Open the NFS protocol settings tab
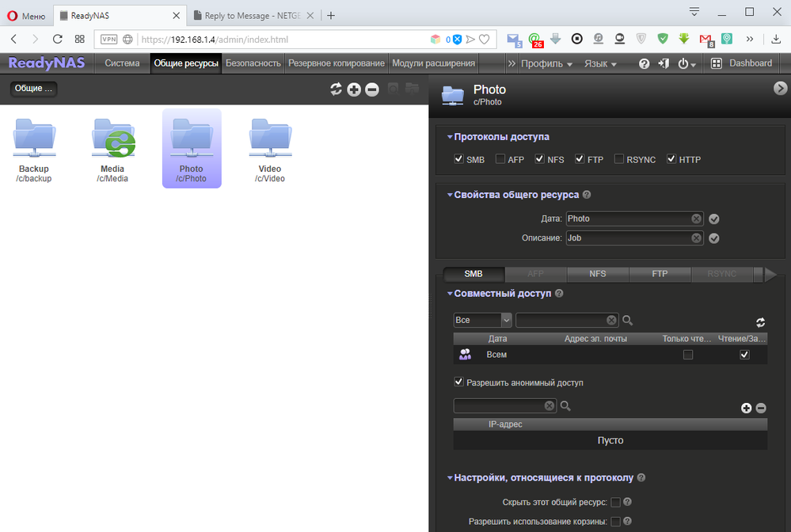The width and height of the screenshot is (791, 532). (598, 274)
